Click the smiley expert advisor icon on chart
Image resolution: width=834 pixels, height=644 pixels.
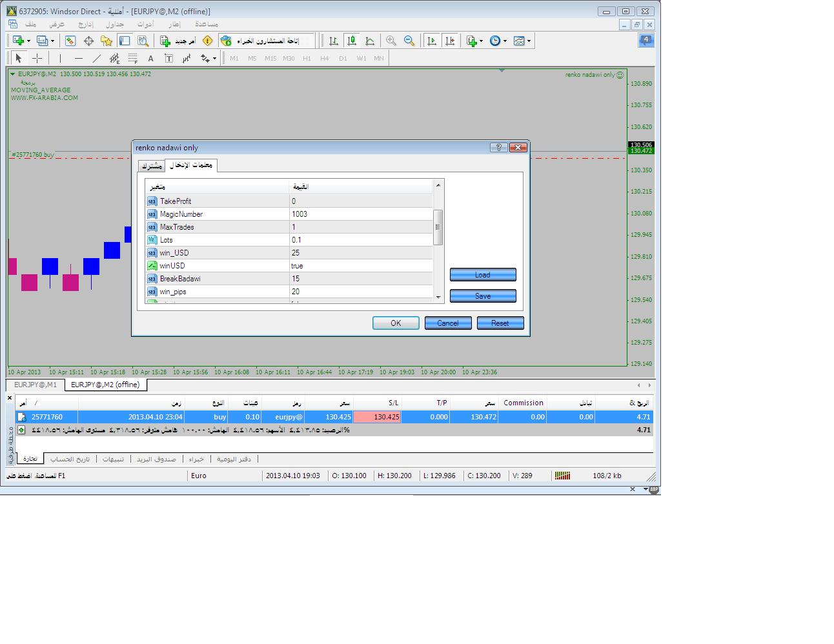620,75
